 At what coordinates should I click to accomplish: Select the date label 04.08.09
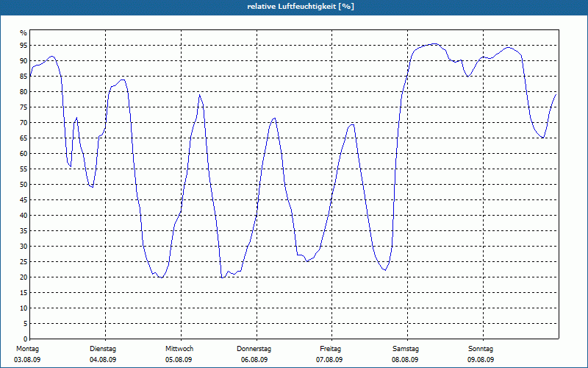[103, 360]
